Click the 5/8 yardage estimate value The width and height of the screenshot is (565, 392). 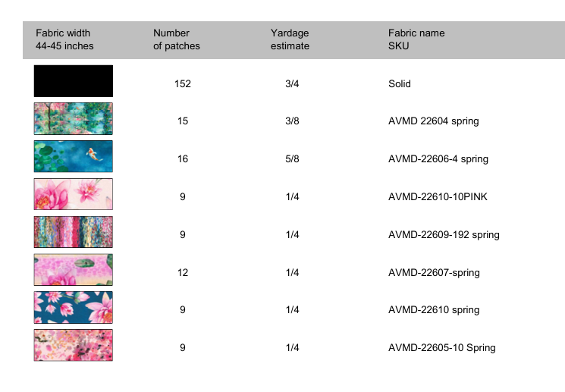click(x=293, y=159)
